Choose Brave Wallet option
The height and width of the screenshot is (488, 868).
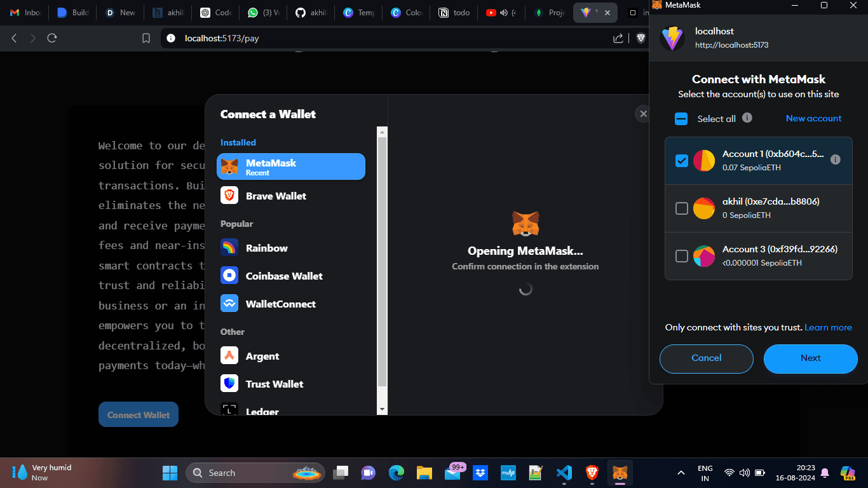click(291, 196)
